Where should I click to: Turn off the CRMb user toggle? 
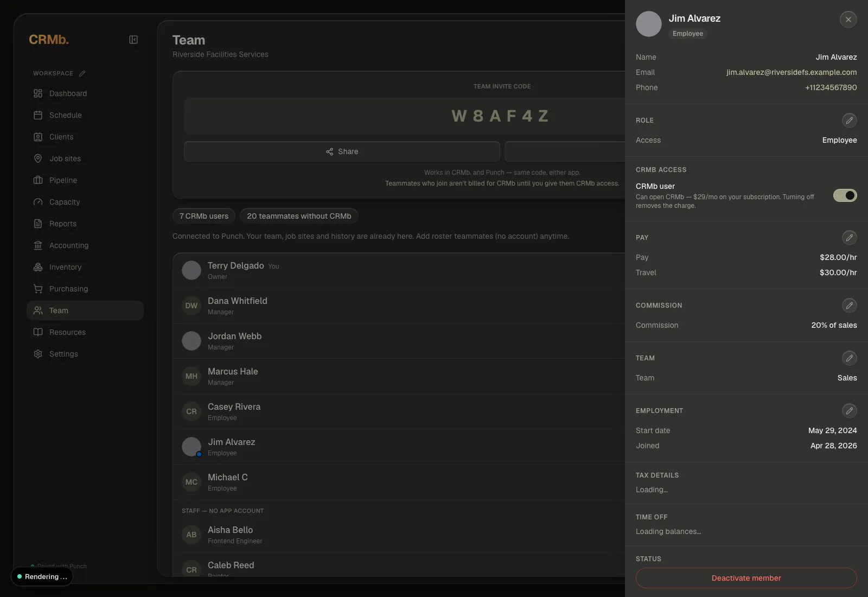(x=845, y=195)
